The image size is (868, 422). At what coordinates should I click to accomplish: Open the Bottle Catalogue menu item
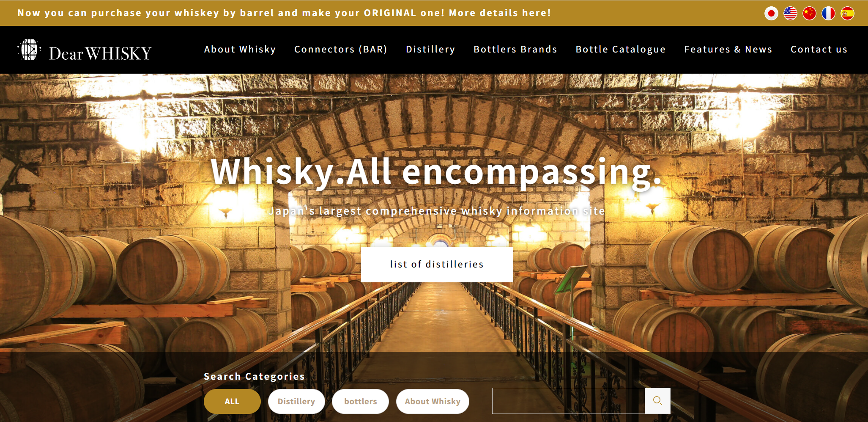(621, 50)
